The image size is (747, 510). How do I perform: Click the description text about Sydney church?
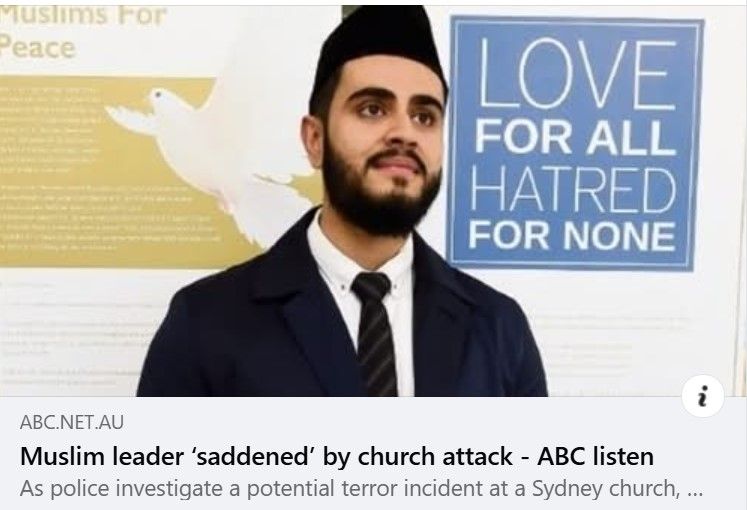361,488
